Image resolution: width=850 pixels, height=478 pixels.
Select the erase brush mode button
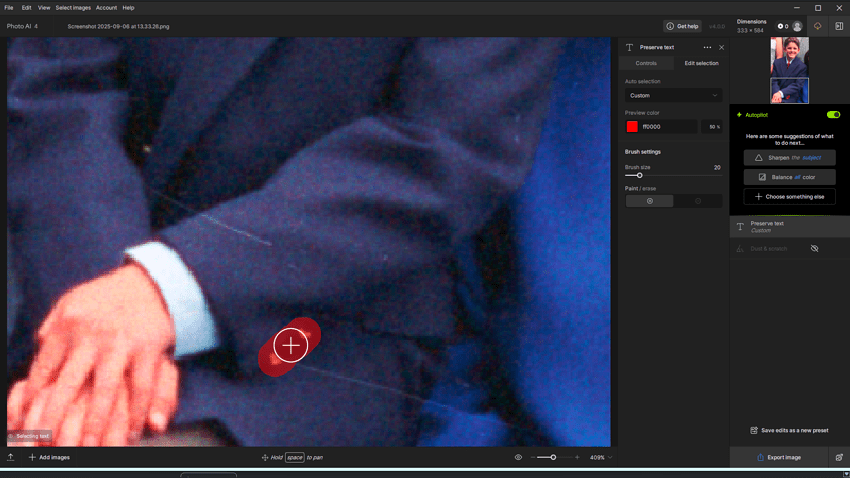click(698, 201)
